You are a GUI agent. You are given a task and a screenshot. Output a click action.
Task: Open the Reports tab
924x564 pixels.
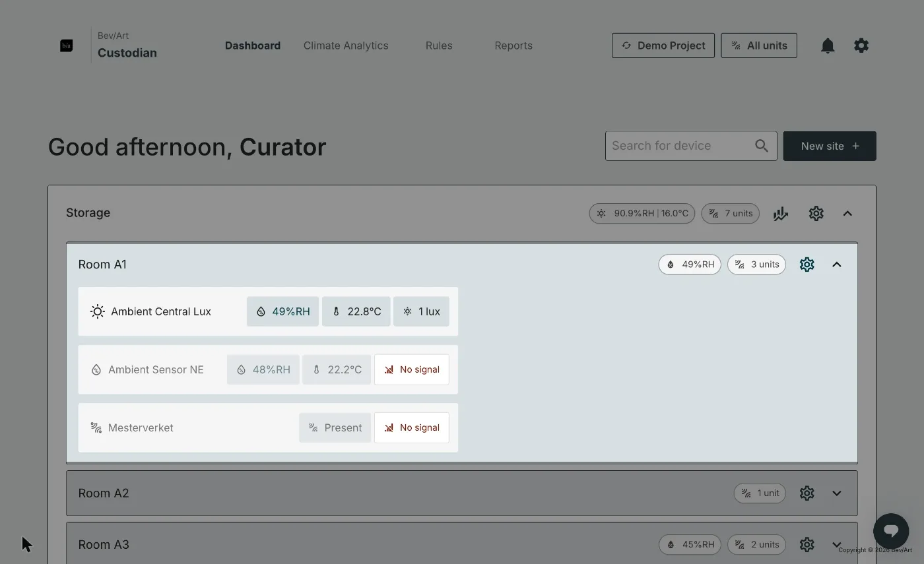tap(513, 46)
